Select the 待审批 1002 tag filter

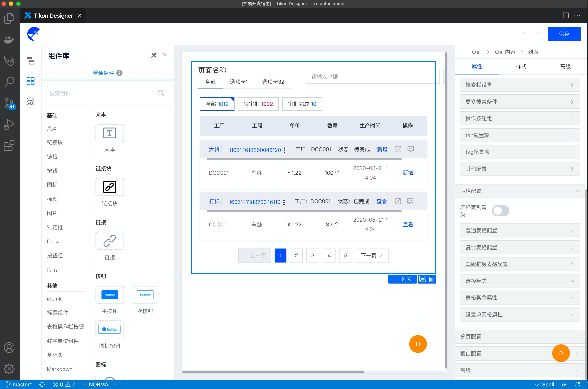[258, 104]
